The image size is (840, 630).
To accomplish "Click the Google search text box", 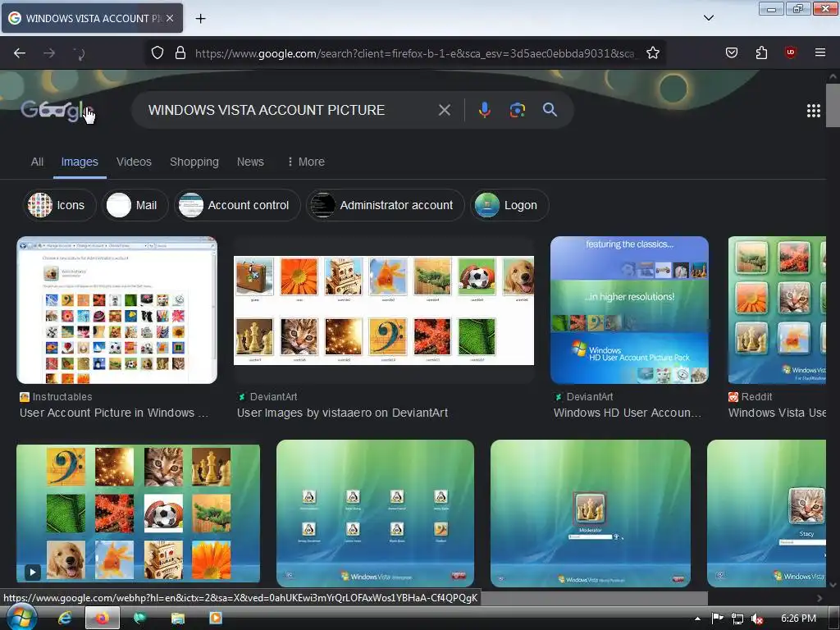I will coord(290,110).
